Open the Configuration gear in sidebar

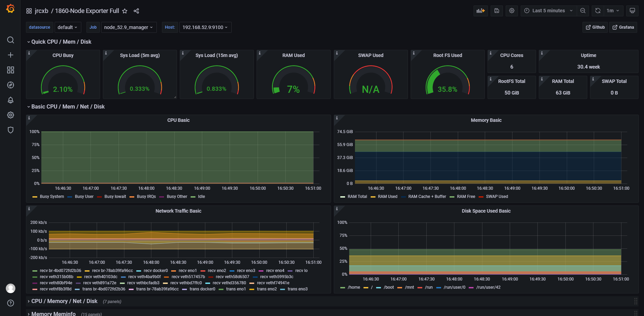click(x=11, y=115)
